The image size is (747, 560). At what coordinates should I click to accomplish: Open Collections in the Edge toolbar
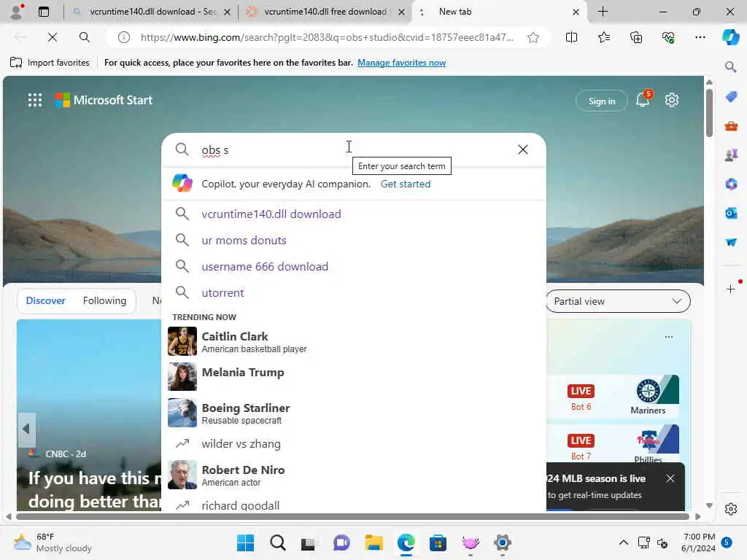point(636,37)
